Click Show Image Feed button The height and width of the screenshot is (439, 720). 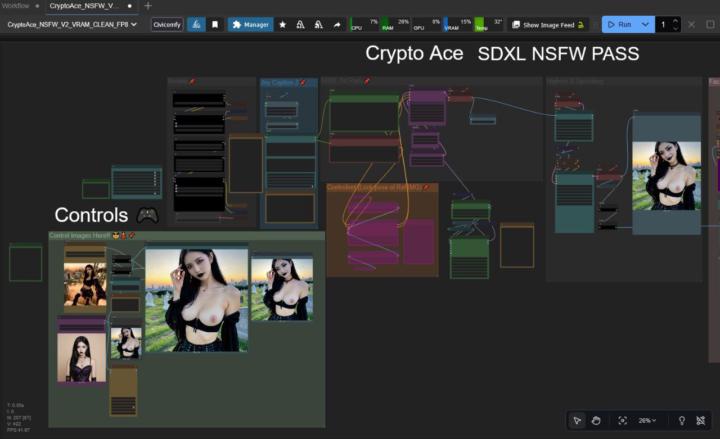click(548, 25)
